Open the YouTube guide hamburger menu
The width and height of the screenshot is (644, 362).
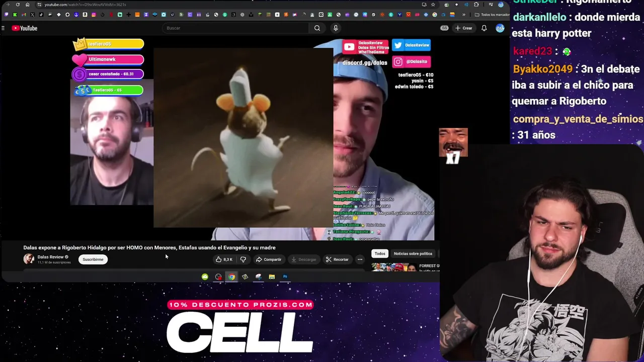click(3, 28)
